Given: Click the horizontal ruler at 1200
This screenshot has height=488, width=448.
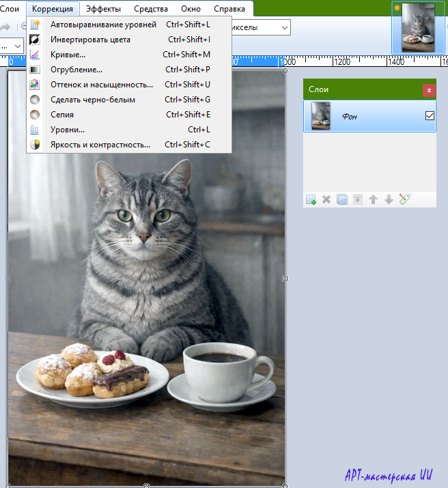Looking at the screenshot, I should (x=342, y=61).
